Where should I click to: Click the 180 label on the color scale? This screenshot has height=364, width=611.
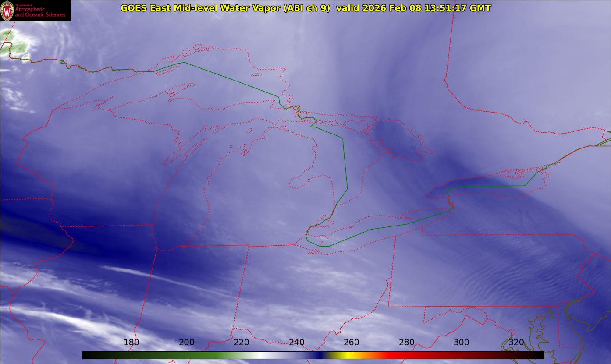(131, 342)
